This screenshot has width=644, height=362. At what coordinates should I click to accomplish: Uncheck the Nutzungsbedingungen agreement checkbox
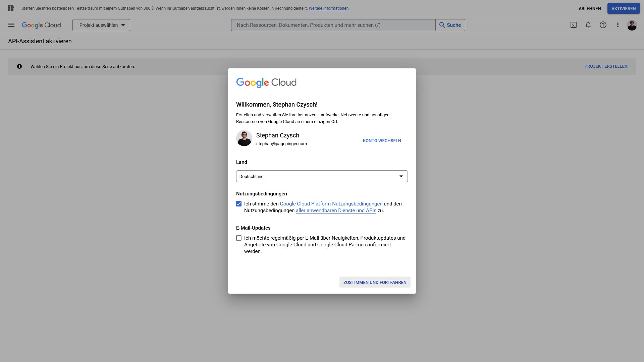[239, 204]
